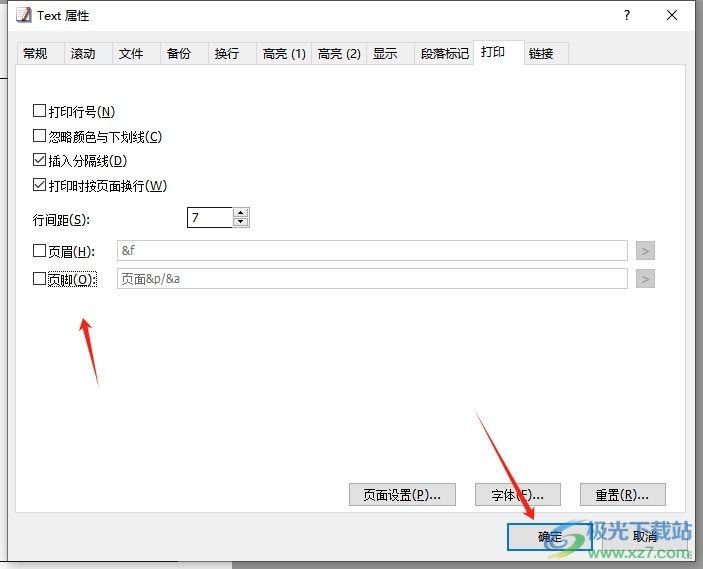This screenshot has height=569, width=703.
Task: Open the help question mark button
Action: [627, 15]
